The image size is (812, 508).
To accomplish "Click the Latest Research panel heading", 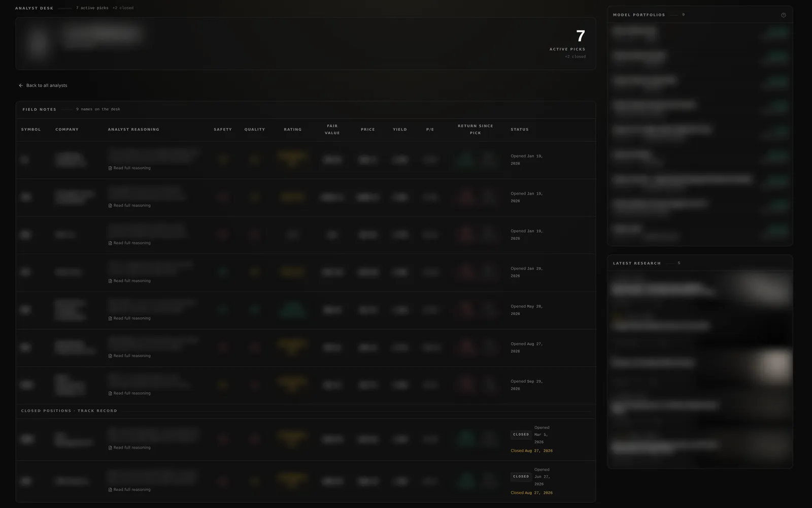I will (x=637, y=264).
